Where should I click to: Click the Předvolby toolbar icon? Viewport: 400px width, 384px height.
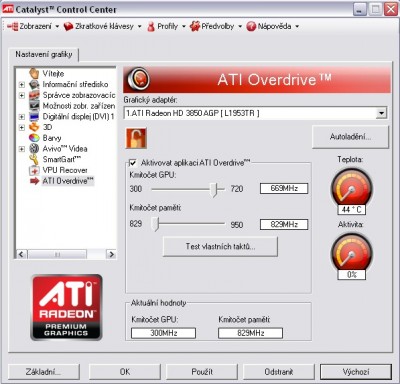(195, 26)
